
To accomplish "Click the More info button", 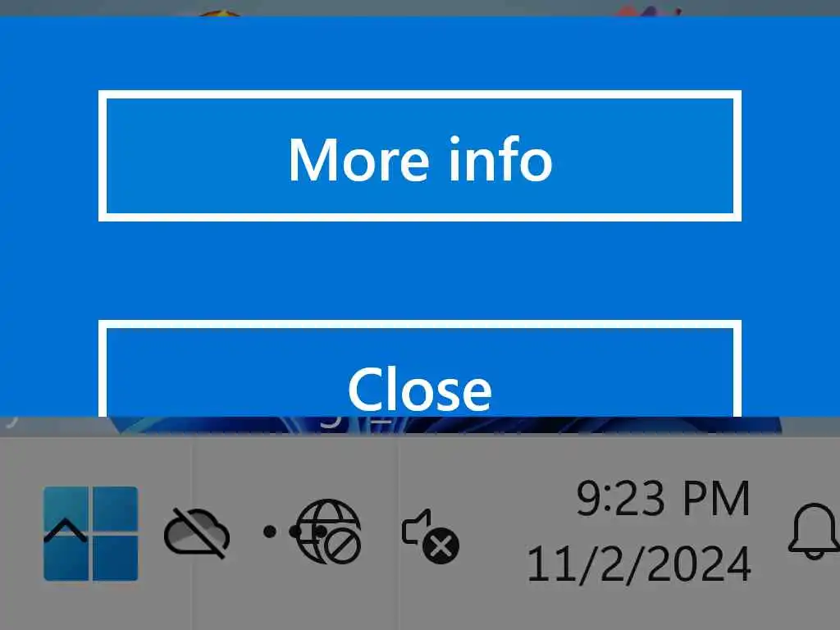I will point(420,156).
